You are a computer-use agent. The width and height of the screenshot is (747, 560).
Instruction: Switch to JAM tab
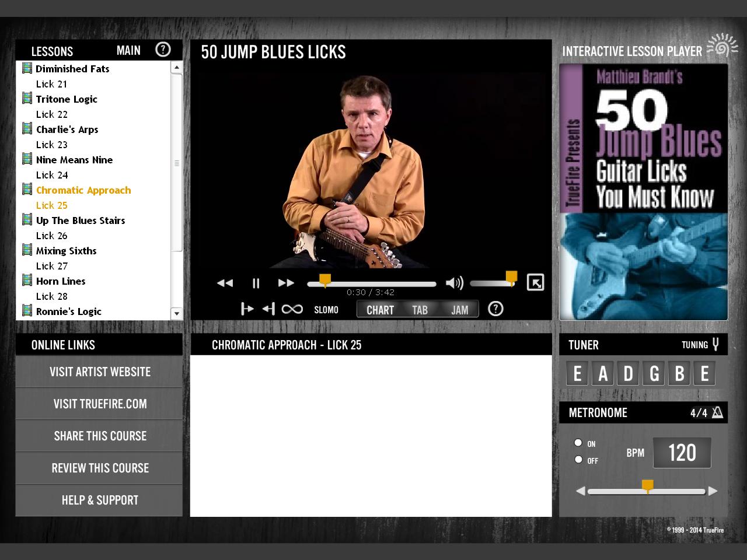459,310
